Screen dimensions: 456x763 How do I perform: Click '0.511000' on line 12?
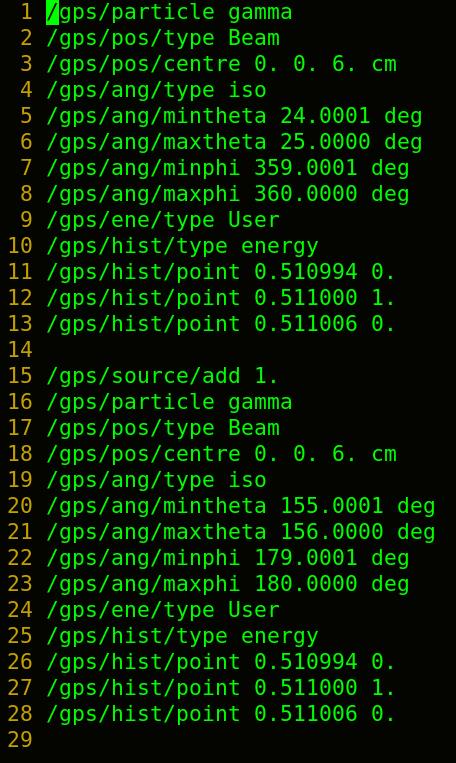[x=306, y=298]
